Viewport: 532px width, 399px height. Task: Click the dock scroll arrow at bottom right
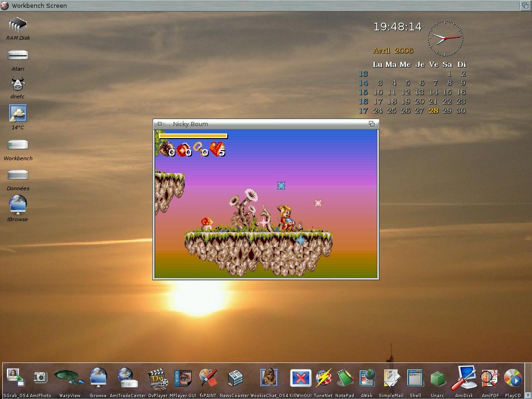click(528, 395)
